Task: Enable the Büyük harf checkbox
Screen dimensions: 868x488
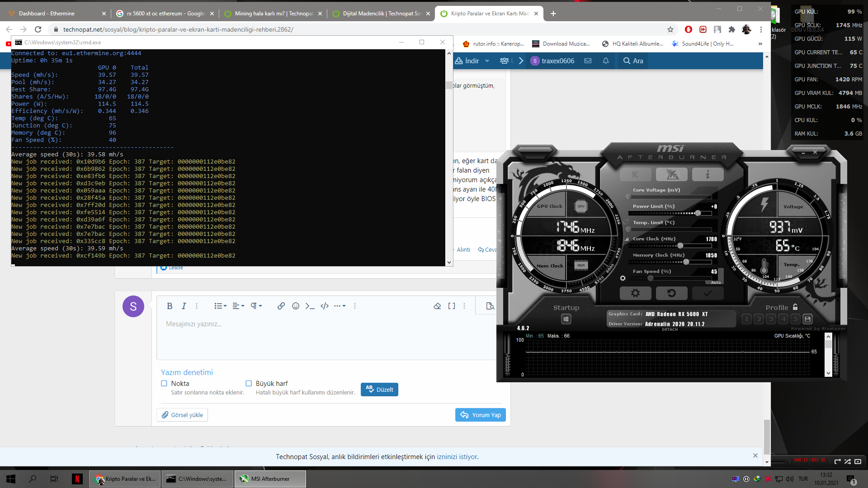Action: point(249,383)
